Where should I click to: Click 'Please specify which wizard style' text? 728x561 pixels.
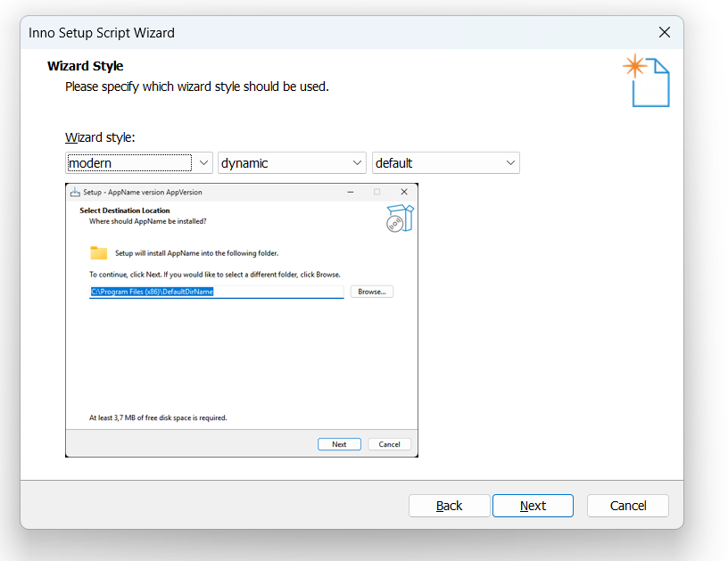click(197, 87)
